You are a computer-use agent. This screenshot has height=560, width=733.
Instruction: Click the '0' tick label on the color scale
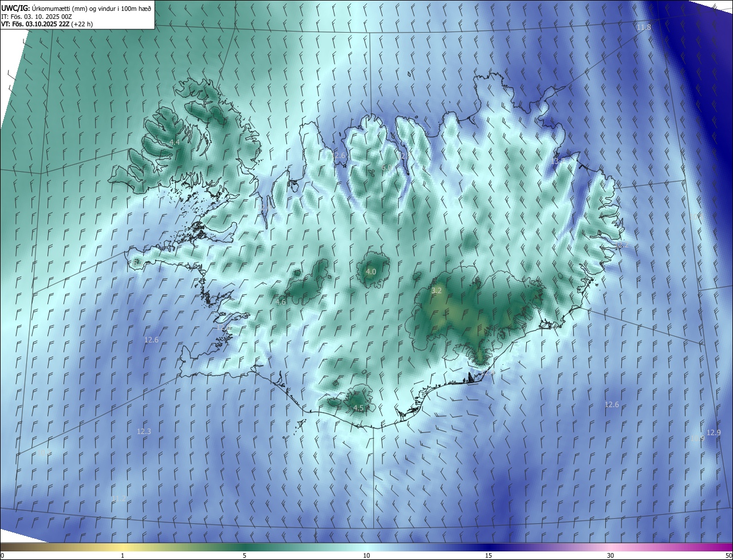pos(2,555)
